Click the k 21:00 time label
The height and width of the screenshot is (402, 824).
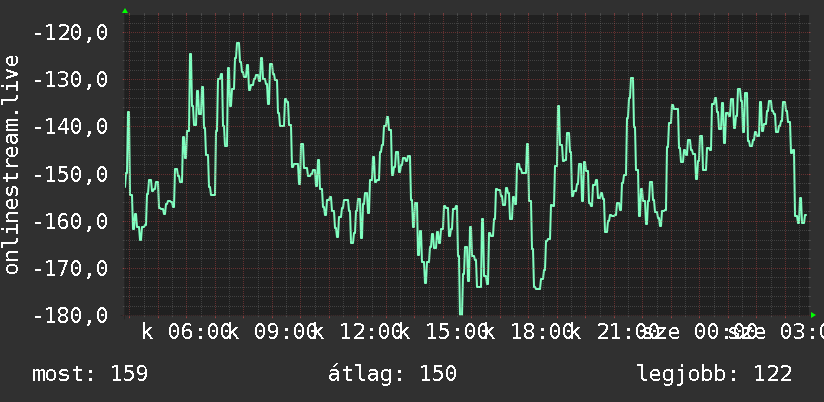(615, 332)
